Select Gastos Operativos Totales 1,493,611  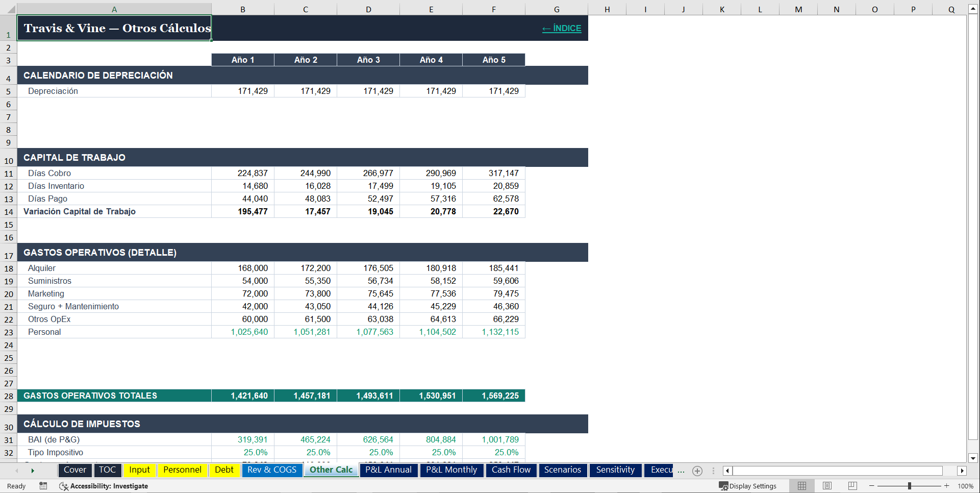coord(368,396)
